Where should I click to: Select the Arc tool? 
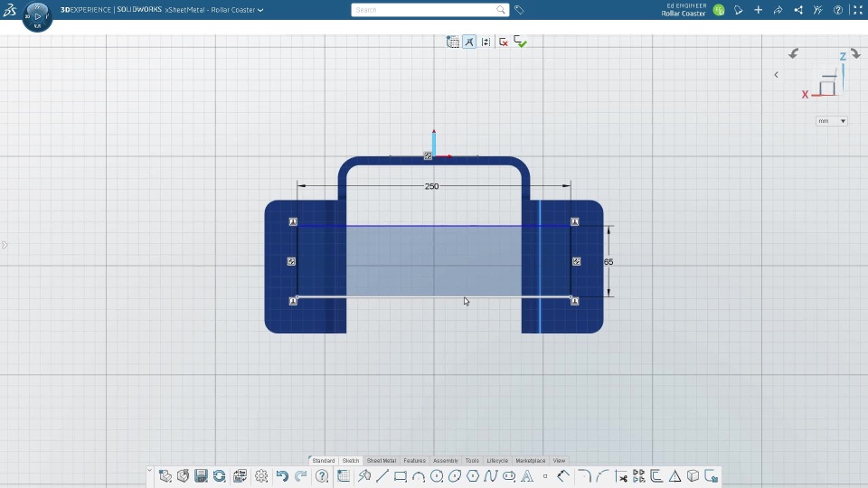click(x=419, y=476)
